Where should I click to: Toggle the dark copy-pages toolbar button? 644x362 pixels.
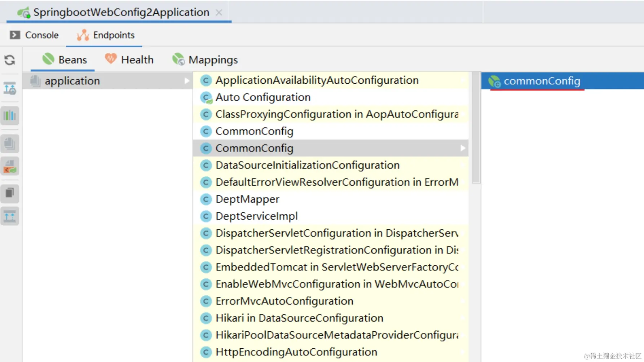(x=10, y=193)
